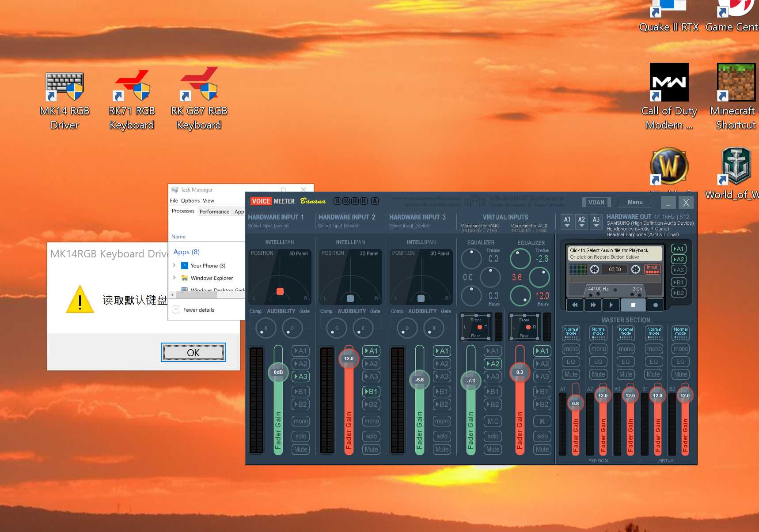
Task: Expand the Windows Explorer process group
Action: (175, 278)
